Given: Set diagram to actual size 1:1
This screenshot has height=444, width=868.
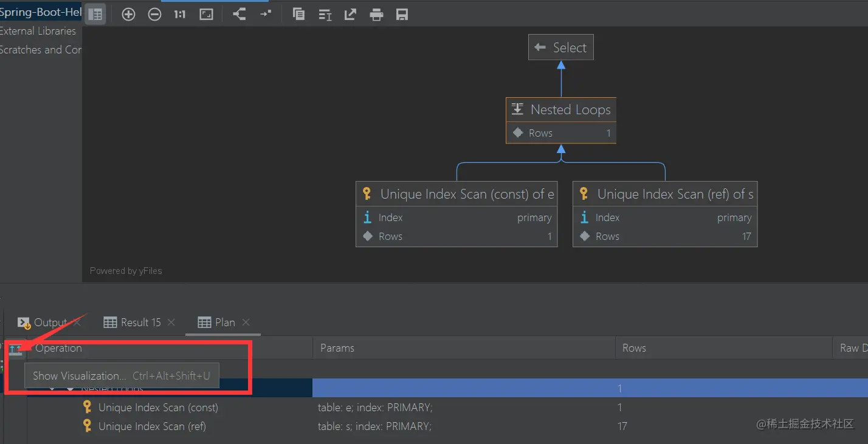Looking at the screenshot, I should 180,15.
